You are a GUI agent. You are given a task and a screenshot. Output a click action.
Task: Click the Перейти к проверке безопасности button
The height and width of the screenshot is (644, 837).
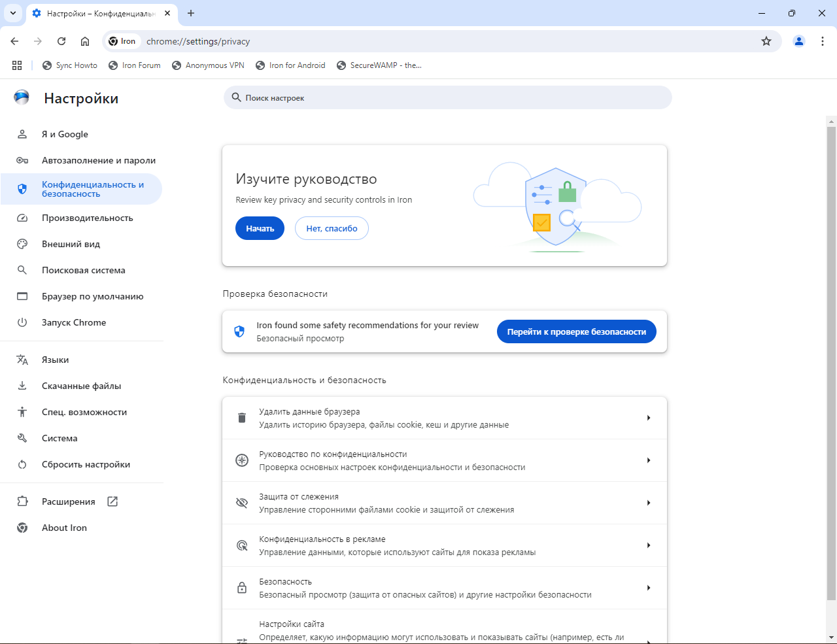tap(576, 331)
